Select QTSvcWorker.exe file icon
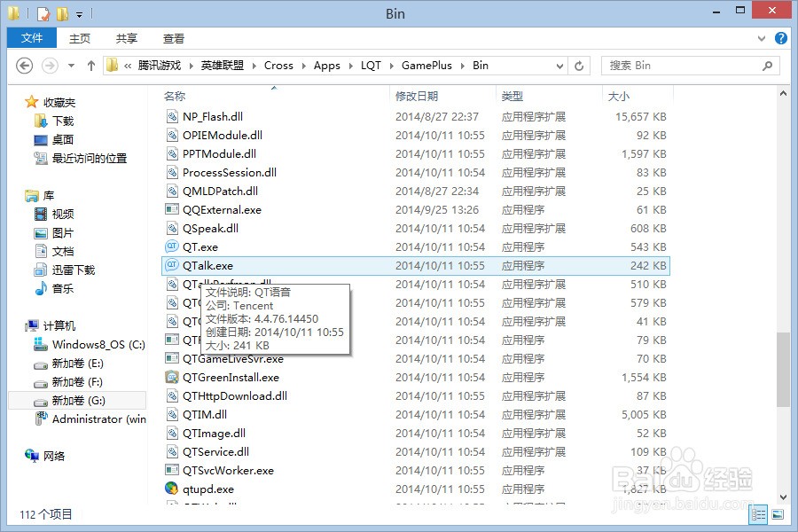The image size is (798, 532). pos(172,471)
